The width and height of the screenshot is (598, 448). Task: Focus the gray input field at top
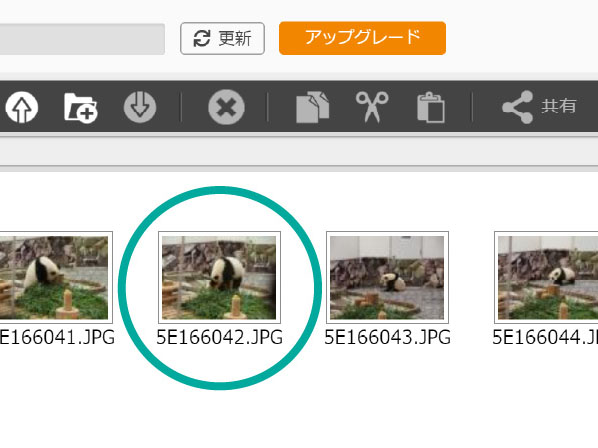(x=82, y=39)
